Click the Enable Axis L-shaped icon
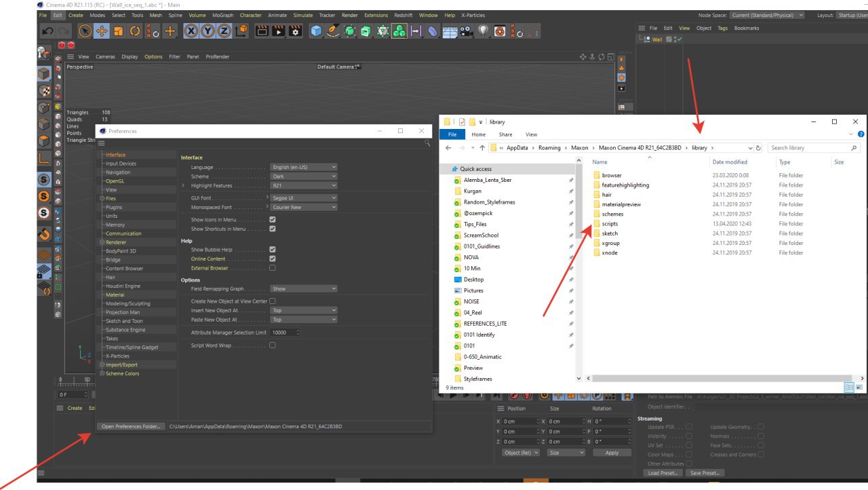Viewport: 868px width, 490px height. [44, 159]
